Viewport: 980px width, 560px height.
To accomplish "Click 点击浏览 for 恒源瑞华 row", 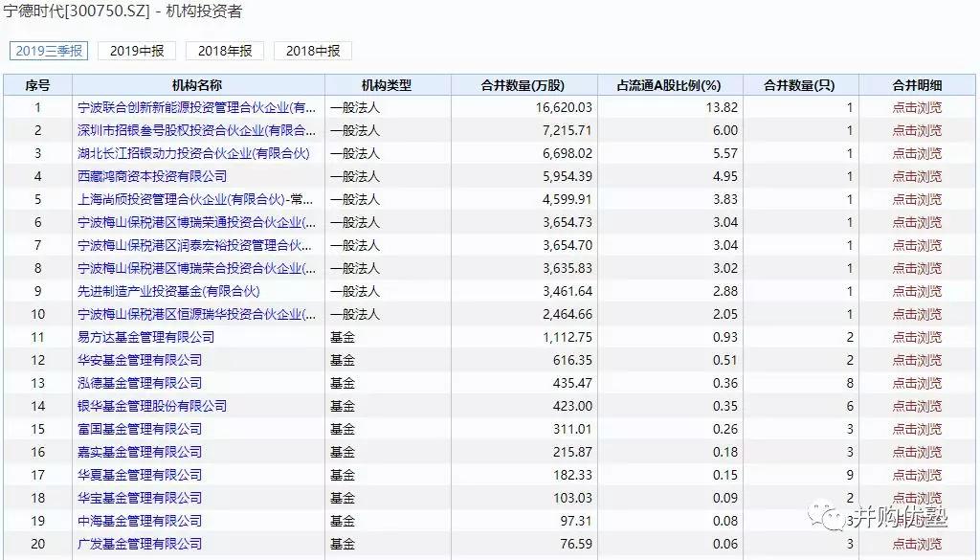I will (916, 314).
